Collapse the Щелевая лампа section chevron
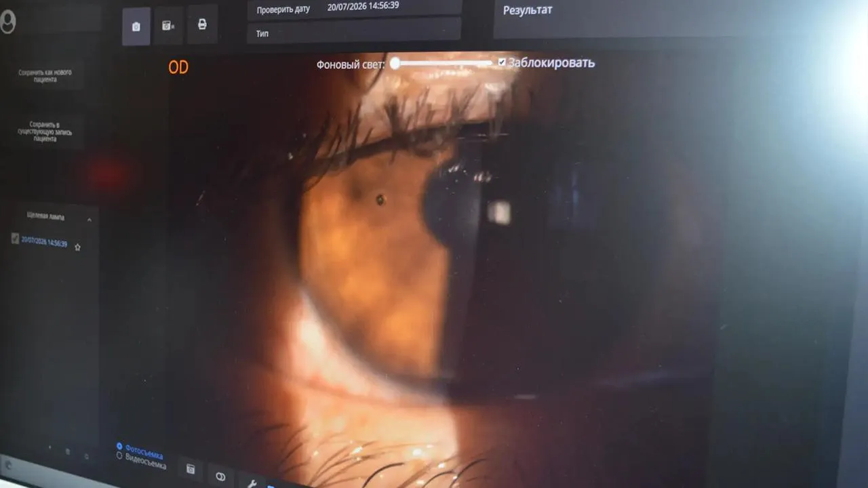The height and width of the screenshot is (488, 868). click(89, 219)
